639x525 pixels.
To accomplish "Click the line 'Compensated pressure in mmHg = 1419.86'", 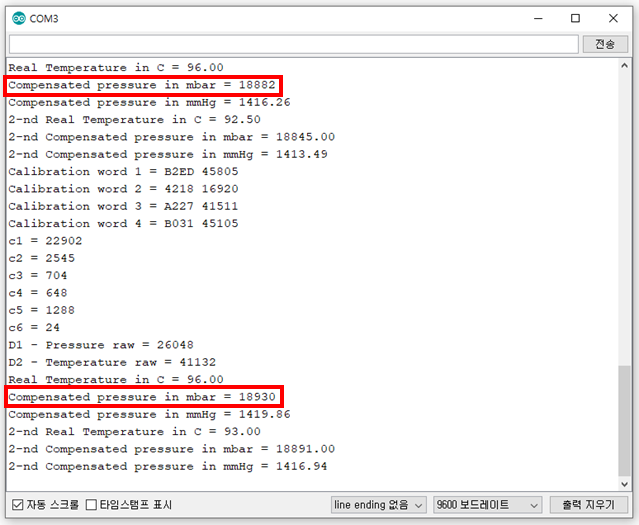I will point(149,415).
